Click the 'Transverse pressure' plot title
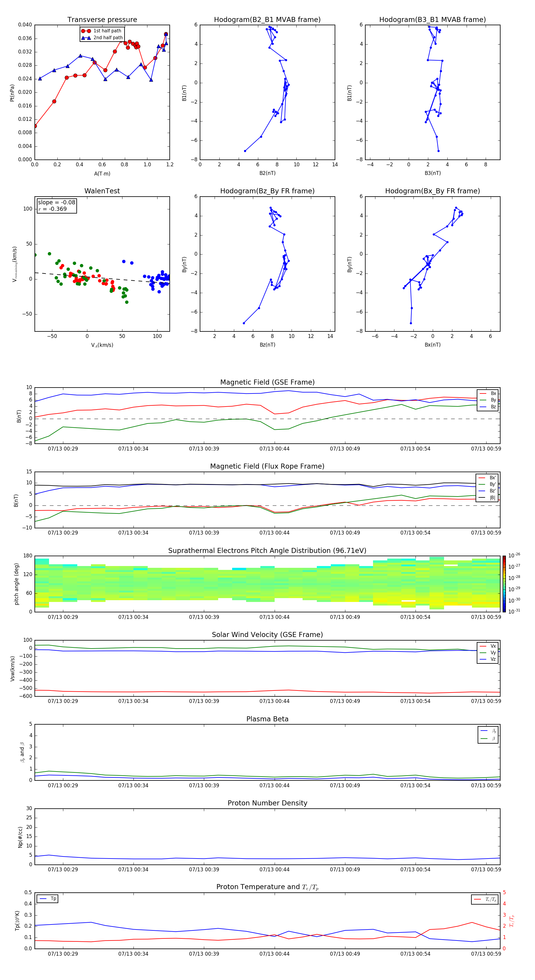This screenshot has height=980, width=535. pos(102,19)
